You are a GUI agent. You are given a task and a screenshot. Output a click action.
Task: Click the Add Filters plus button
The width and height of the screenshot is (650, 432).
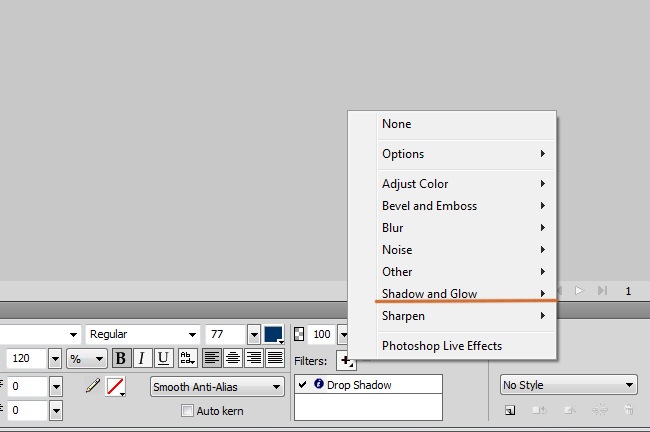(346, 361)
